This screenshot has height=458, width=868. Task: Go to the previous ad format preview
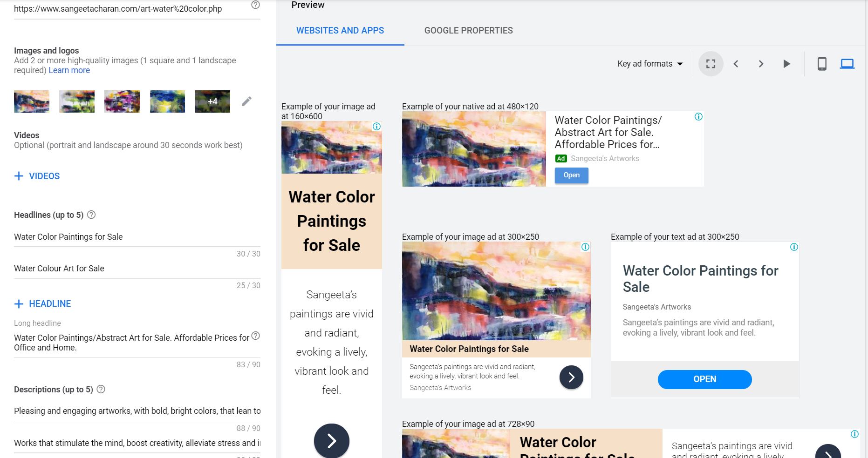coord(736,63)
